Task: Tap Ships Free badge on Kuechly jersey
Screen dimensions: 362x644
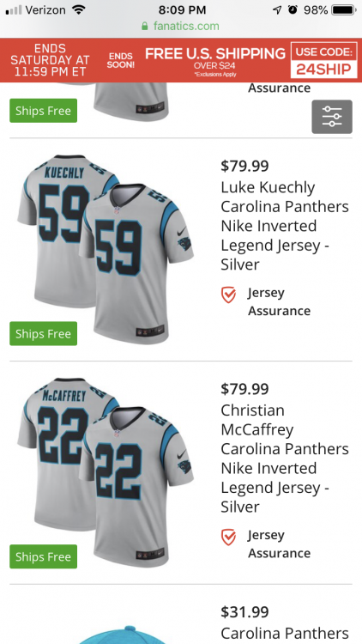Action: point(44,333)
